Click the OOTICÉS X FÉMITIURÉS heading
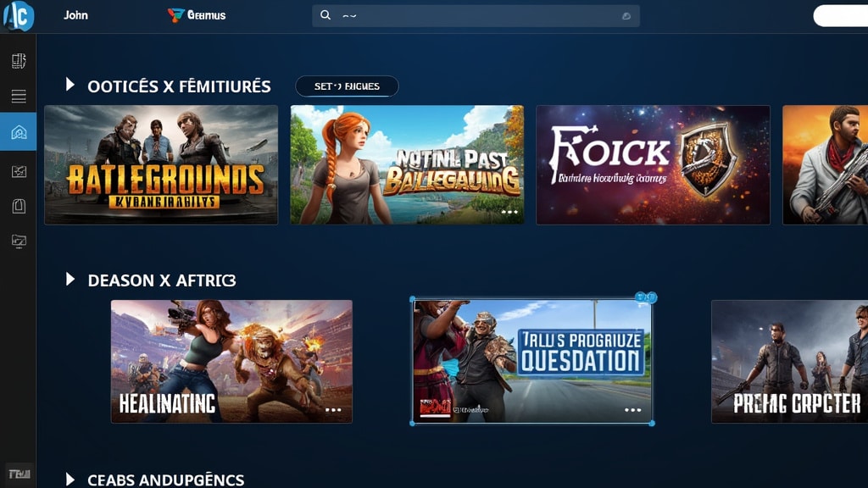 (x=179, y=86)
